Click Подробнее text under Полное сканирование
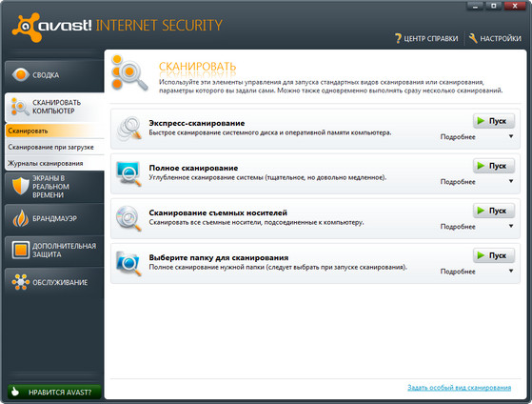This screenshot has width=532, height=404. 458,182
